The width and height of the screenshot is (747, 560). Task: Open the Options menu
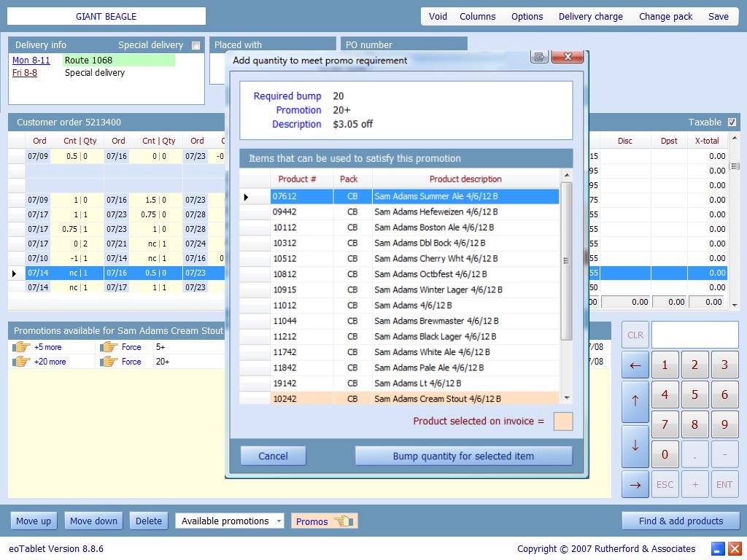pos(527,17)
